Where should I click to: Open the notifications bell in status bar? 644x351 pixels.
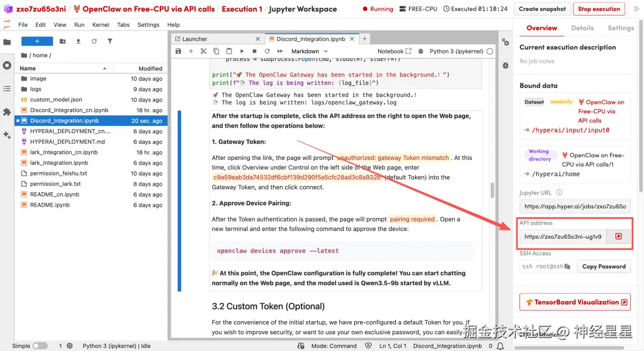[x=500, y=346]
